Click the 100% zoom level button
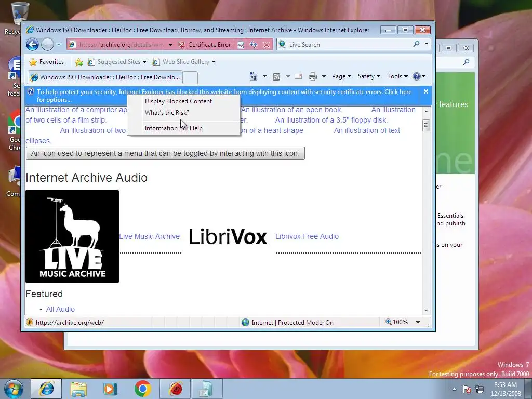Image resolution: width=532 pixels, height=399 pixels. coord(397,322)
